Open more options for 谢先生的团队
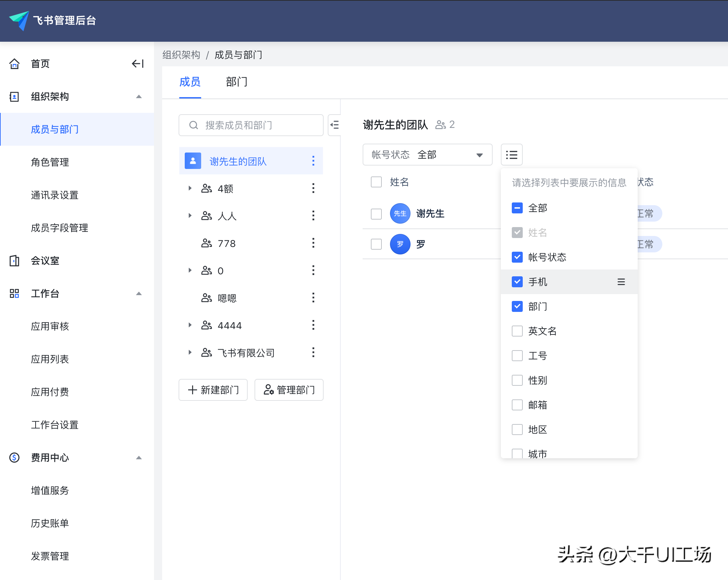This screenshot has height=580, width=728. pos(313,161)
